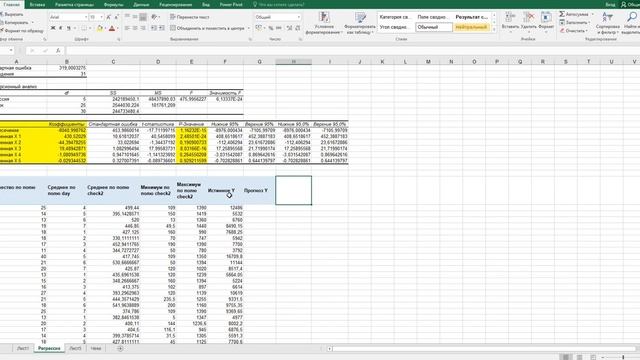Align text to middle of cell

click(x=135, y=17)
